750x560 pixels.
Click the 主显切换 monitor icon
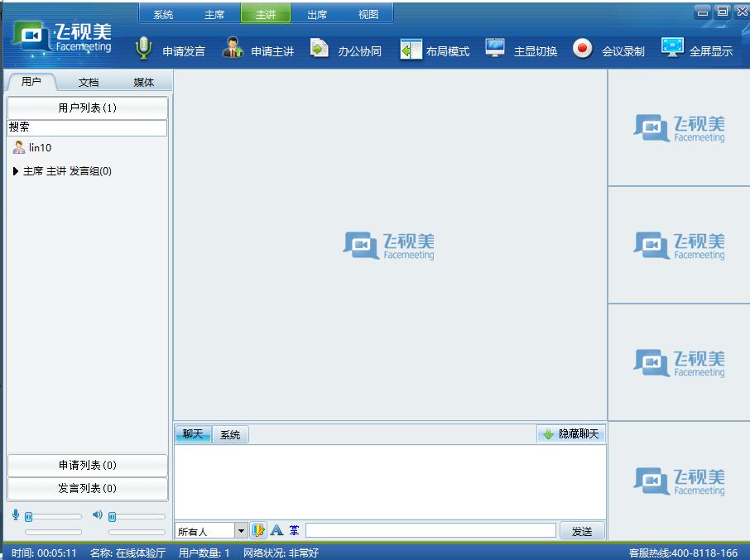[495, 49]
